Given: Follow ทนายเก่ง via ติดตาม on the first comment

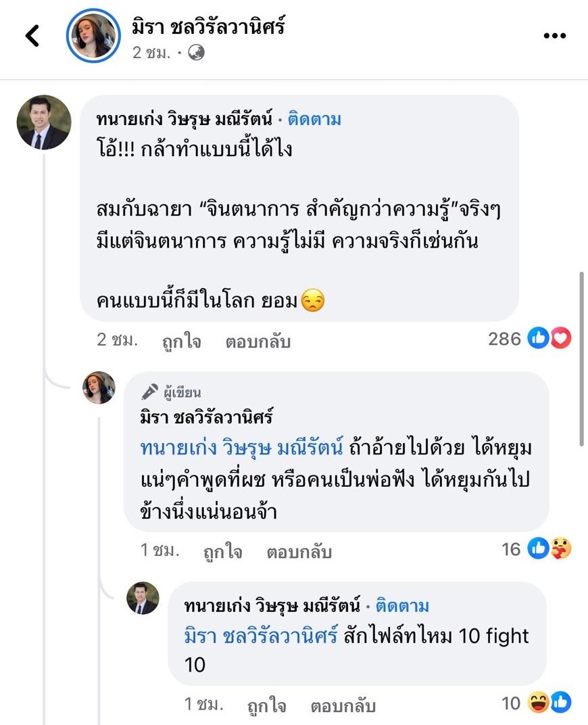Looking at the screenshot, I should pos(314,120).
